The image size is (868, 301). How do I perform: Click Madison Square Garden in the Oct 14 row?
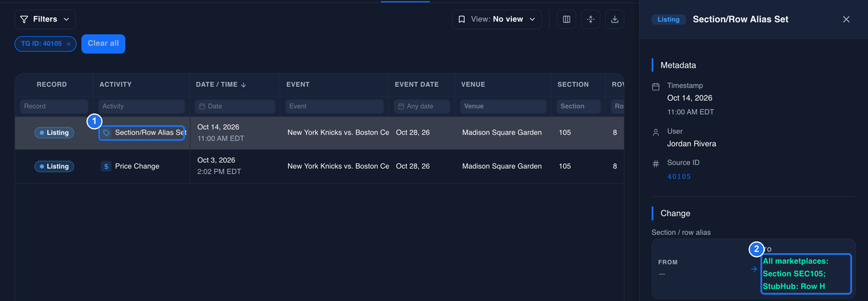point(501,133)
